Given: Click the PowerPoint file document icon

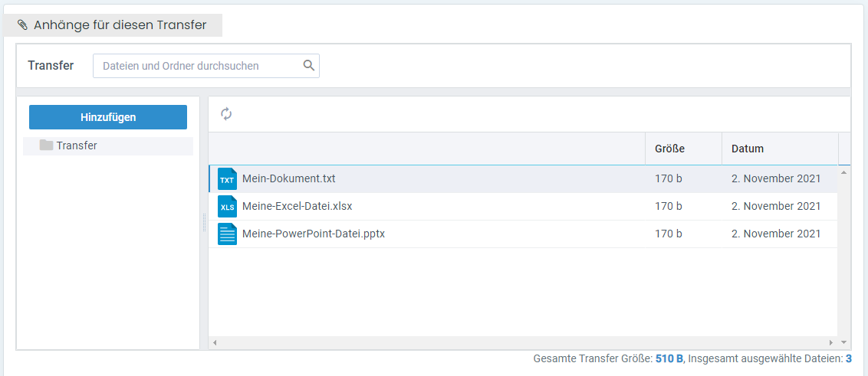Looking at the screenshot, I should (x=227, y=234).
